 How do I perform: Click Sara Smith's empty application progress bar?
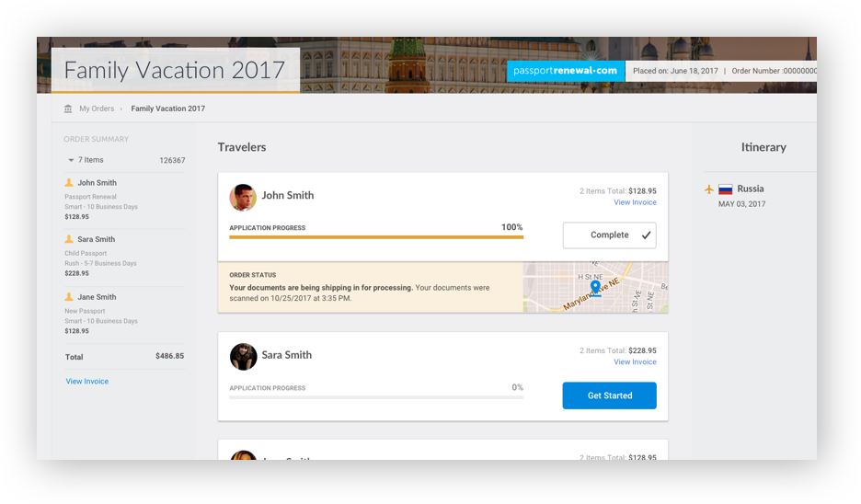375,397
